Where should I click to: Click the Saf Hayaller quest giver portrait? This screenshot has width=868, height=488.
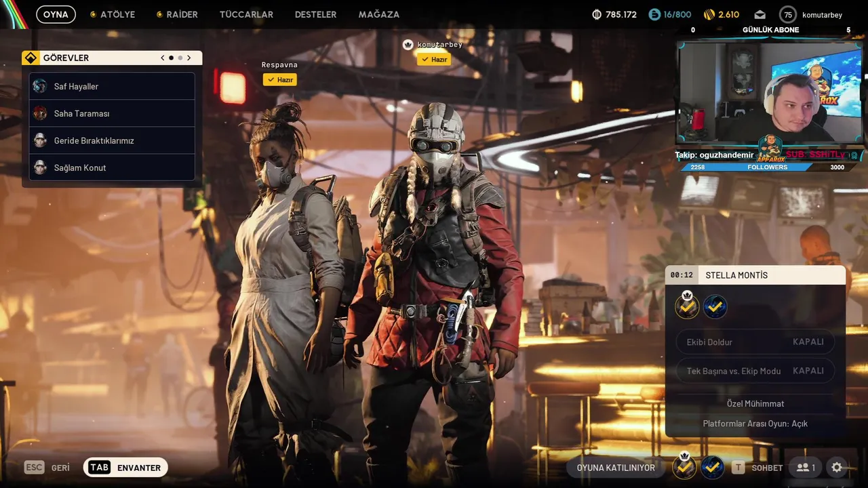tap(40, 86)
